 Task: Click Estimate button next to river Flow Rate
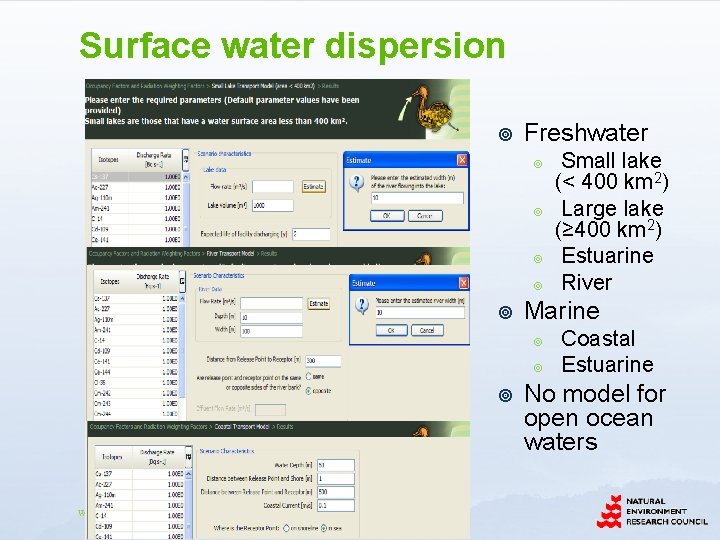[x=319, y=304]
